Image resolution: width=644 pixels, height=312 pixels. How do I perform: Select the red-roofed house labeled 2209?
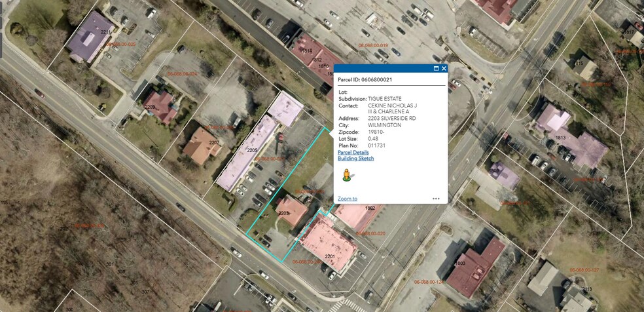point(160,107)
